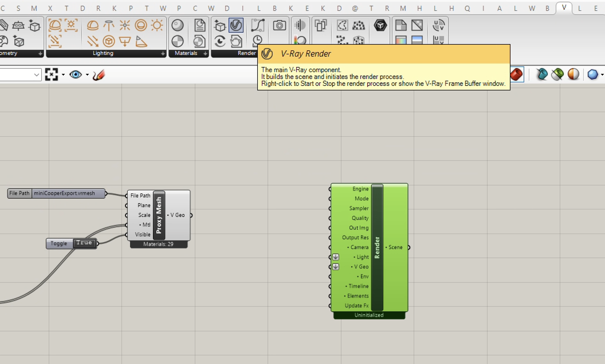The height and width of the screenshot is (364, 605).
Task: Add the checkered material file icon
Action: [199, 41]
